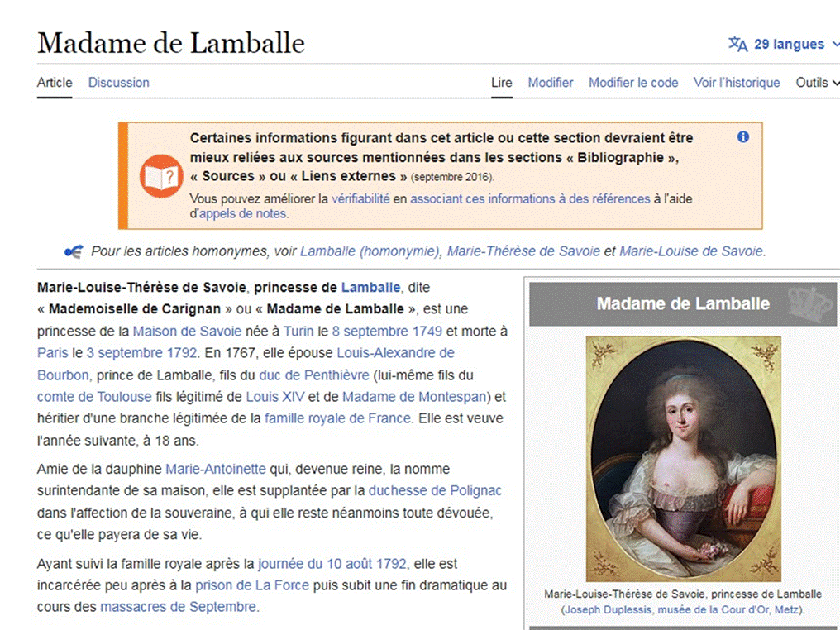
Task: Open Lamballe (homonymie) link
Action: (370, 251)
